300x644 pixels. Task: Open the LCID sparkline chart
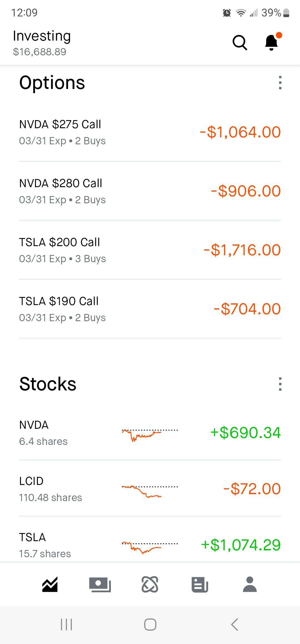pyautogui.click(x=150, y=491)
